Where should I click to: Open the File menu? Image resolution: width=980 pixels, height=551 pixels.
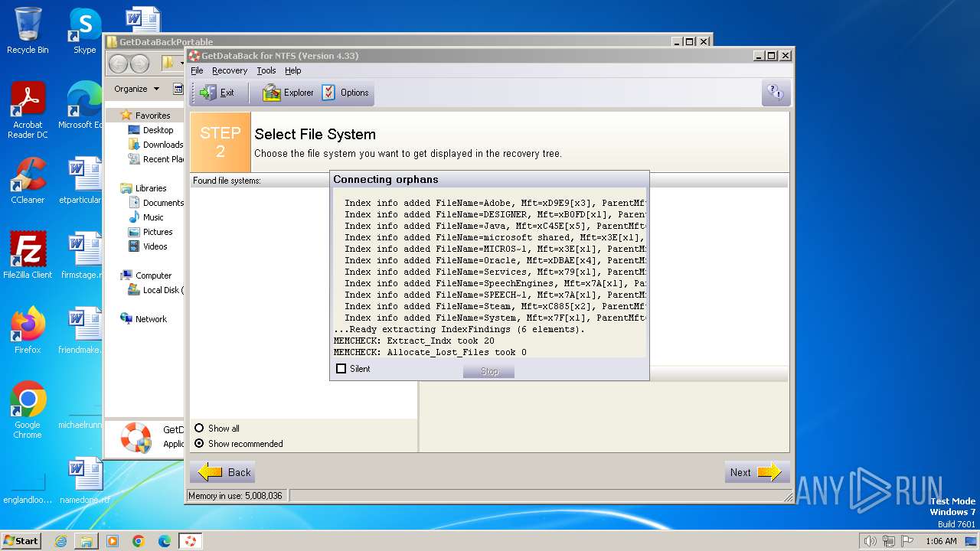pos(197,70)
